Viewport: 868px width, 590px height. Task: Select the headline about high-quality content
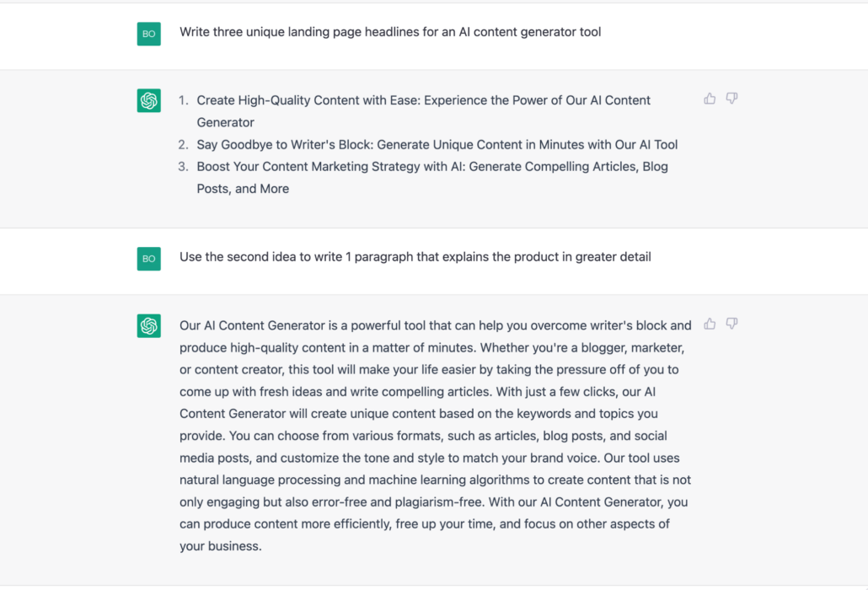421,99
